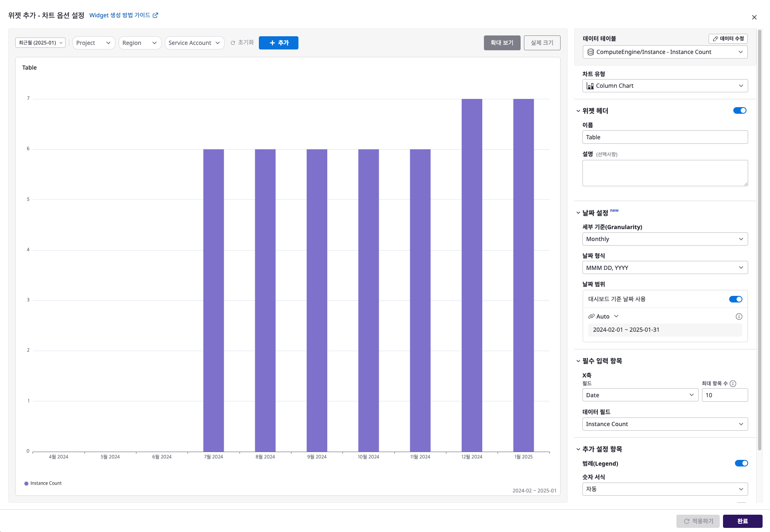The image size is (770, 532).
Task: Disable 대시보드 기준 날짜 사용 toggle
Action: coord(736,299)
